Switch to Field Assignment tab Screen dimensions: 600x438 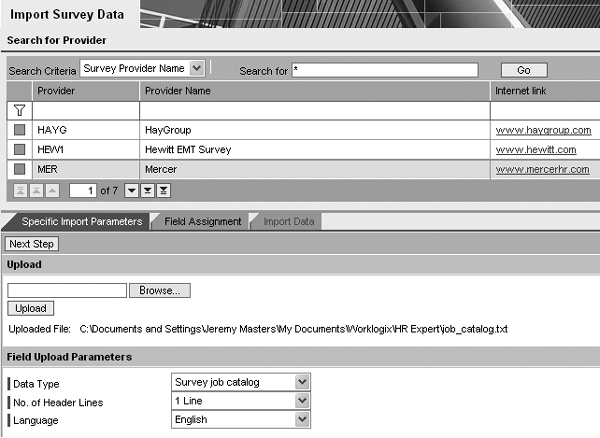(202, 221)
